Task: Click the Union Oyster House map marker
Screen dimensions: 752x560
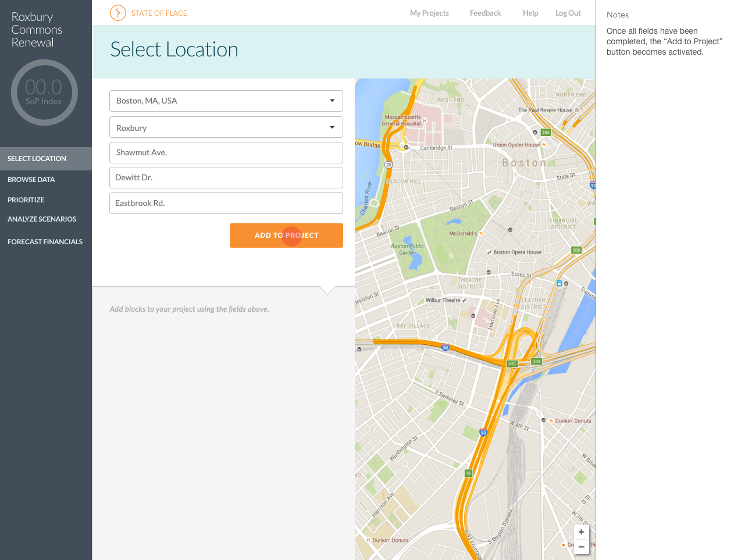Action: coord(544,145)
